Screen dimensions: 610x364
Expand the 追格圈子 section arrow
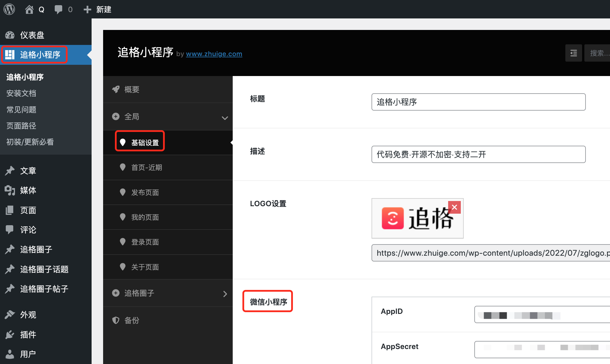pos(225,294)
